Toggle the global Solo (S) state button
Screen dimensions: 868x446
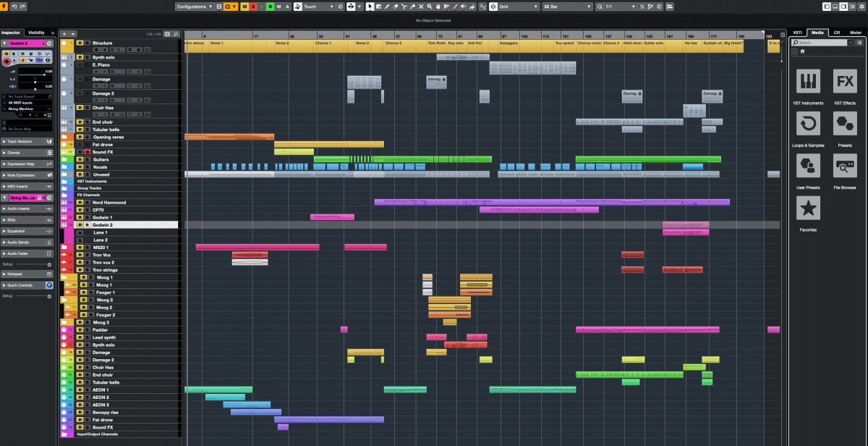[x=253, y=7]
